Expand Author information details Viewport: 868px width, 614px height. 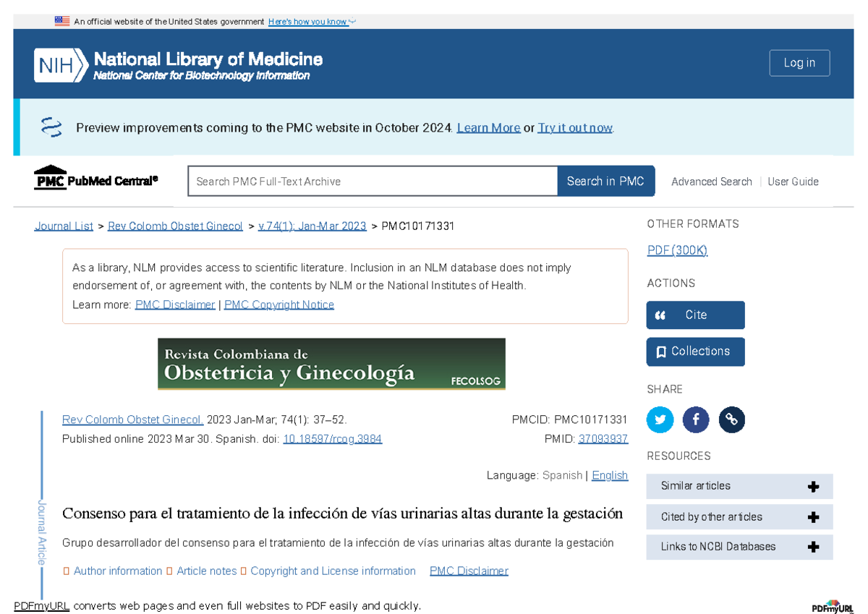[x=117, y=571]
